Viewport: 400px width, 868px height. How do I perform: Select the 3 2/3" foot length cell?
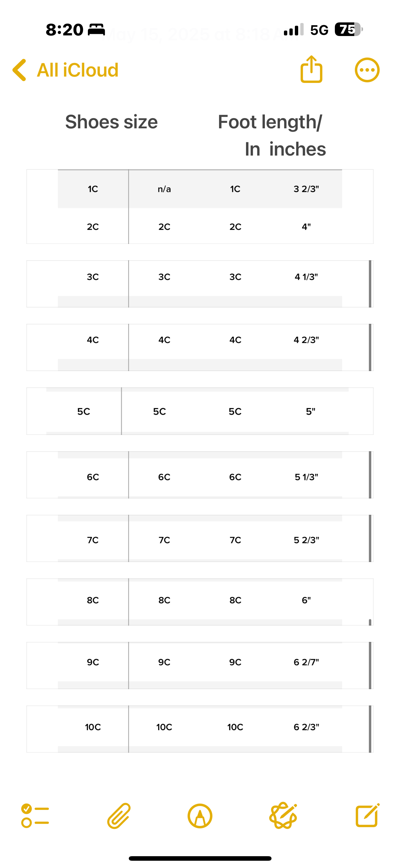click(306, 189)
